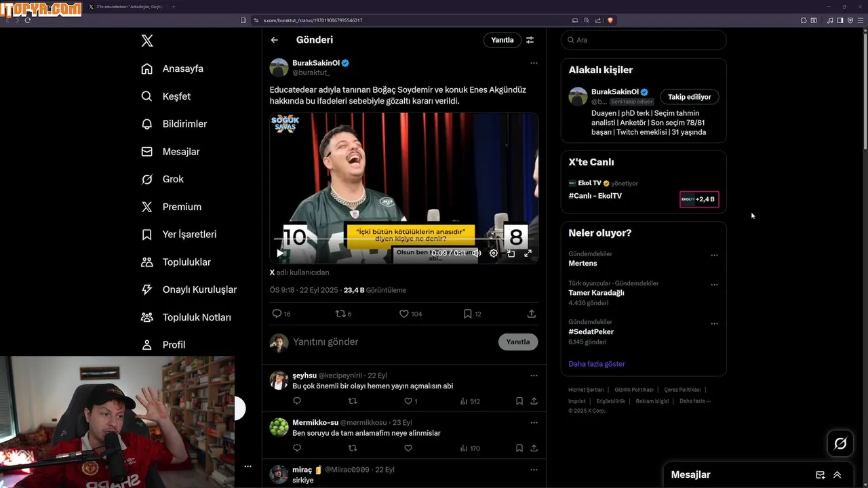The height and width of the screenshot is (488, 868).
Task: View analytics of Mermikko-su's comment (170)
Action: [x=470, y=448]
